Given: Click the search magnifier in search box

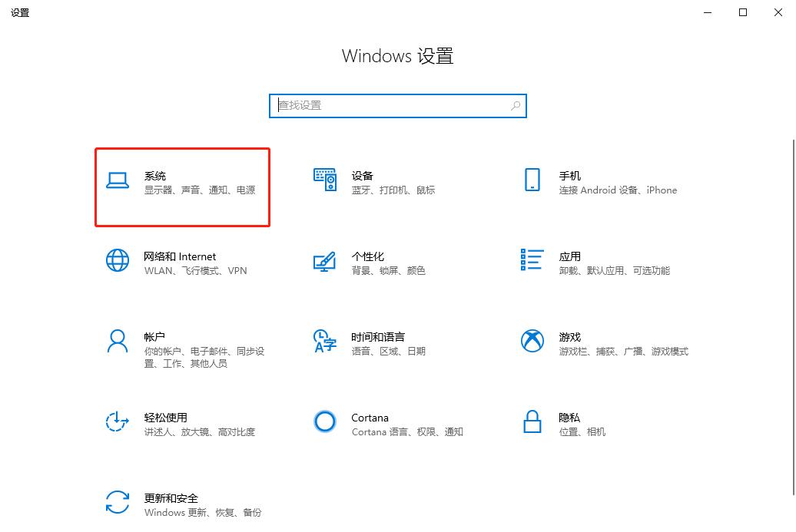Looking at the screenshot, I should 515,105.
